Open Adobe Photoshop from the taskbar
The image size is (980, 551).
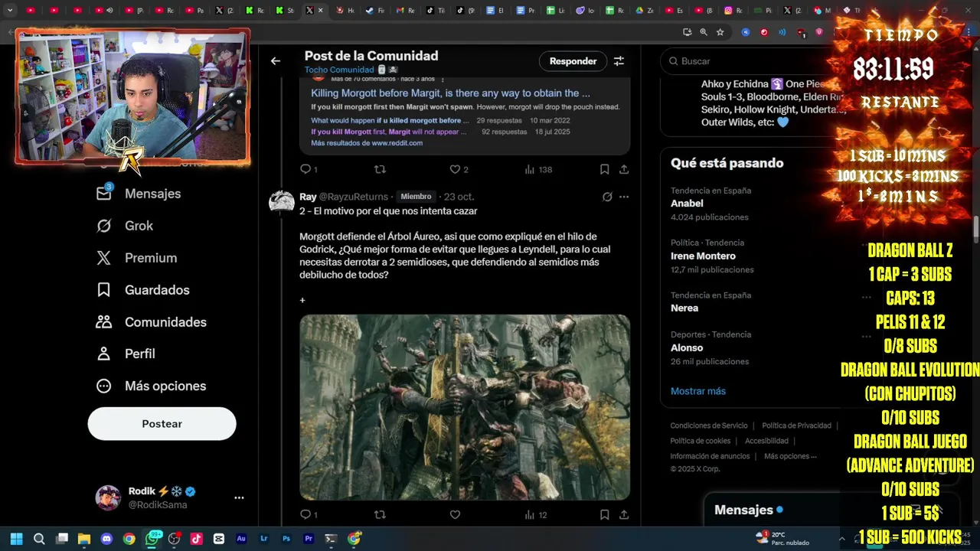click(x=286, y=539)
